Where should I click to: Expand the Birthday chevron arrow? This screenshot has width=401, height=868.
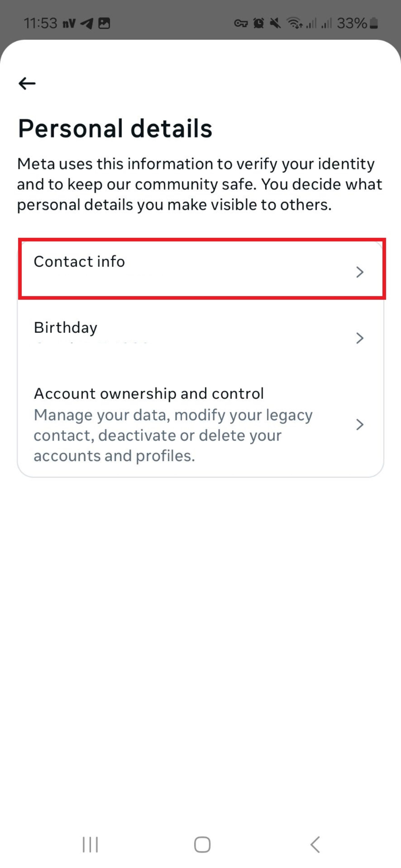(x=360, y=338)
